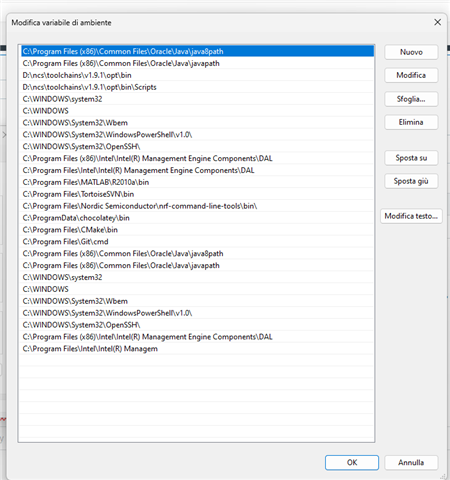Select the nrf-command-line-tools\bin path entry
450x480 pixels.
tap(197, 206)
